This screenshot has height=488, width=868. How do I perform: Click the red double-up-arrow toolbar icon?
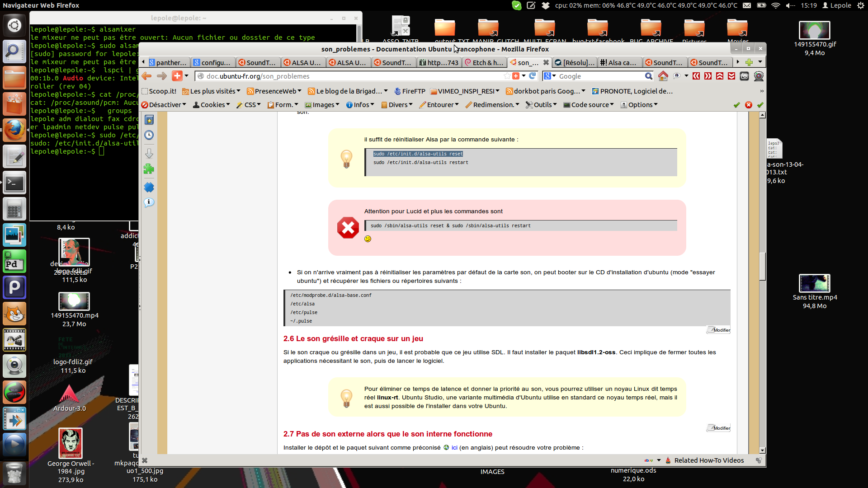coord(720,76)
